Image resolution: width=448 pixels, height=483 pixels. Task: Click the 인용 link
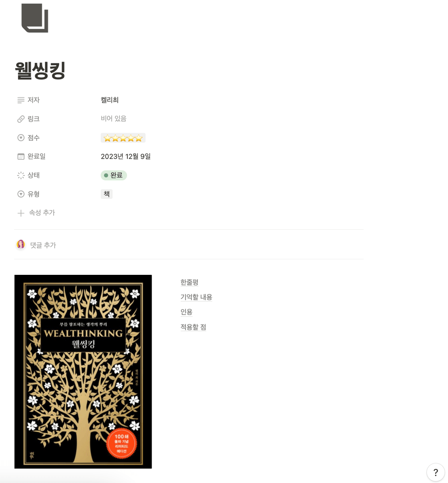tap(187, 312)
